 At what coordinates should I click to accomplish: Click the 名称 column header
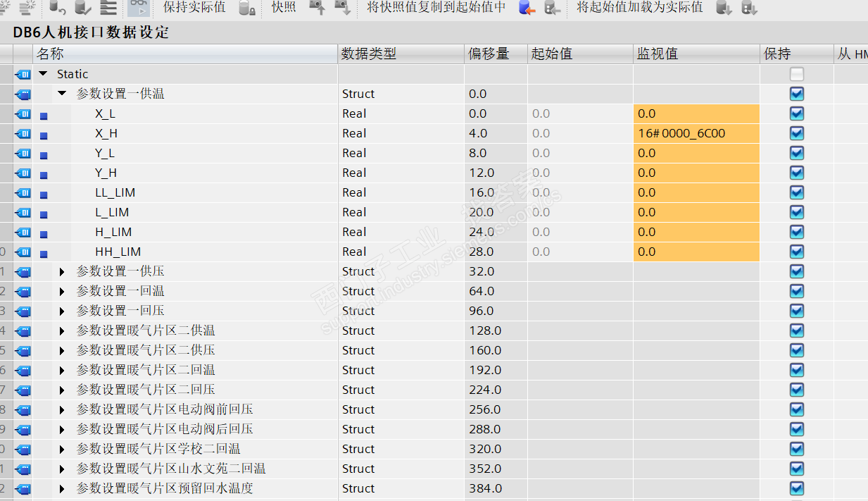click(185, 54)
